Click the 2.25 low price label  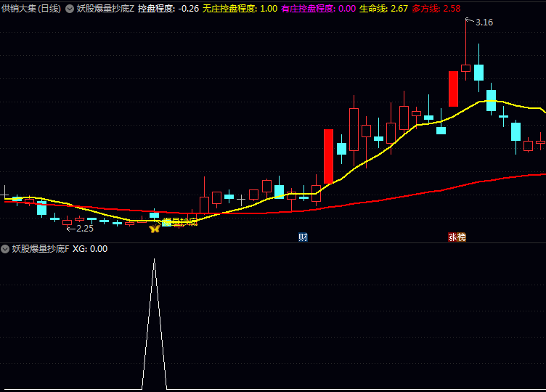coord(85,229)
